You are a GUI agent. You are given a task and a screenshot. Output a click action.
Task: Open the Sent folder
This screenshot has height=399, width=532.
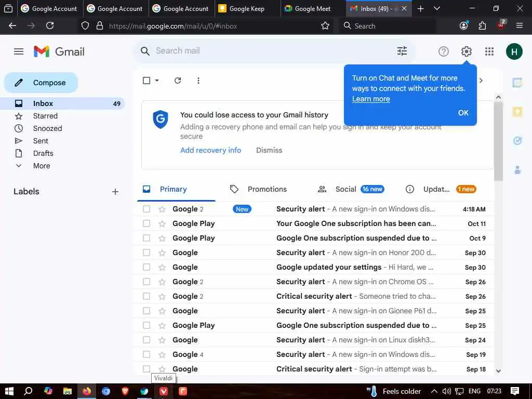(41, 141)
